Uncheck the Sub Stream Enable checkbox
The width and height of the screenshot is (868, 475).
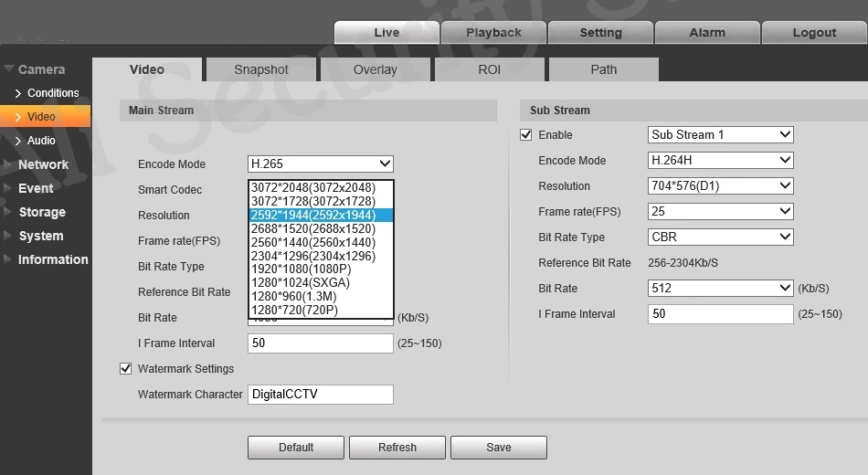(526, 134)
